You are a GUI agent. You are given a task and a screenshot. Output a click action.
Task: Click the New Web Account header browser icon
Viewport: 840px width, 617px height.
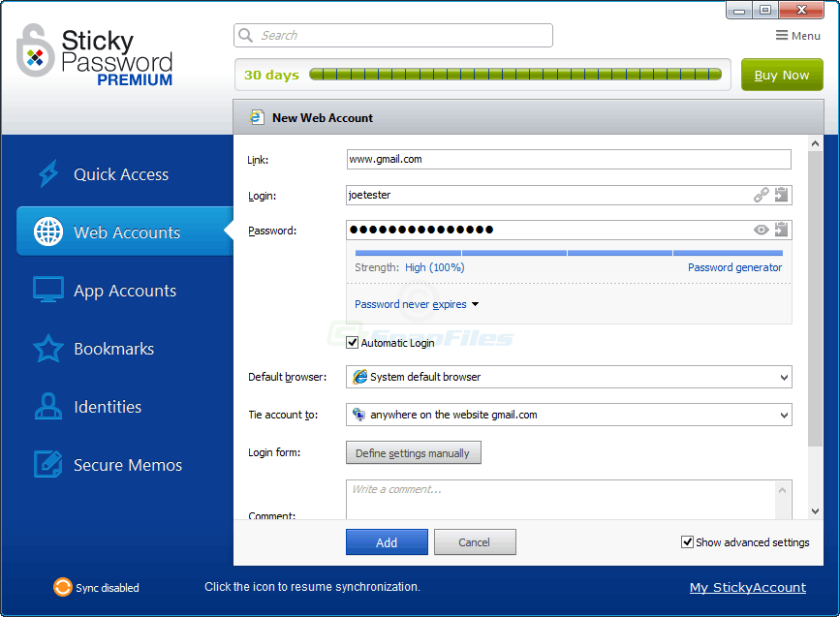(x=257, y=117)
